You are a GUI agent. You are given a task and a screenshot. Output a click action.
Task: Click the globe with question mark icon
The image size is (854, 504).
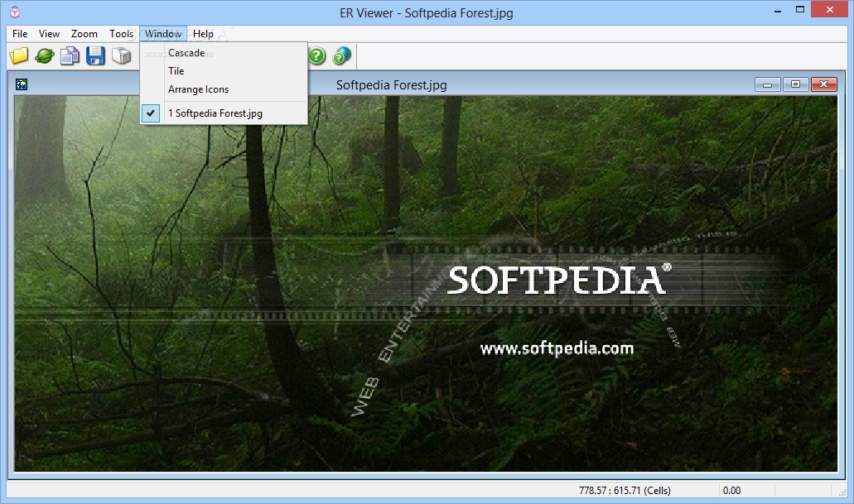(341, 55)
